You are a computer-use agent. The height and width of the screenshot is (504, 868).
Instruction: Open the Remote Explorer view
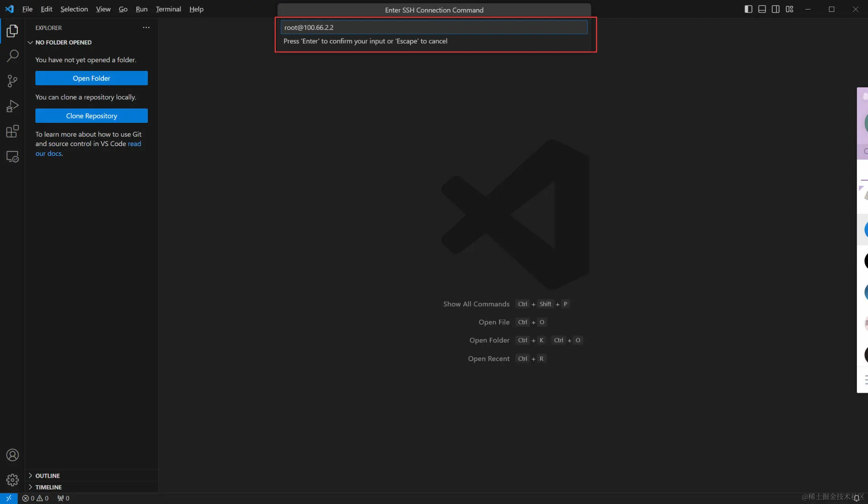(12, 157)
